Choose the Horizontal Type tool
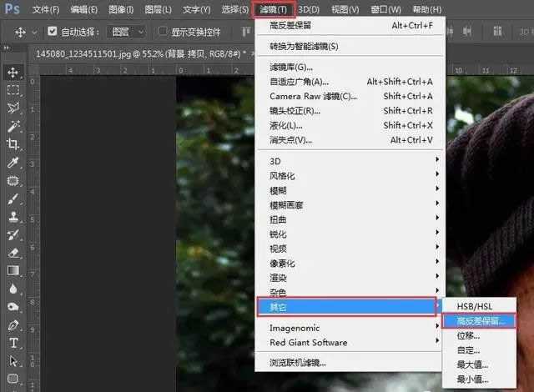 [x=13, y=343]
